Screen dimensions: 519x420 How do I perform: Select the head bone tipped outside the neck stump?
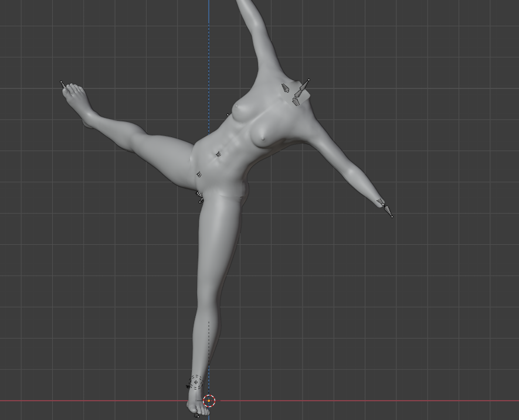coord(304,86)
